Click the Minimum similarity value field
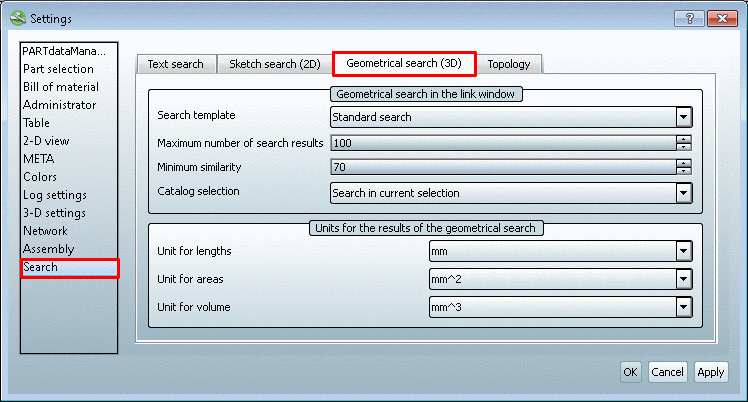Image resolution: width=748 pixels, height=402 pixels. (503, 167)
